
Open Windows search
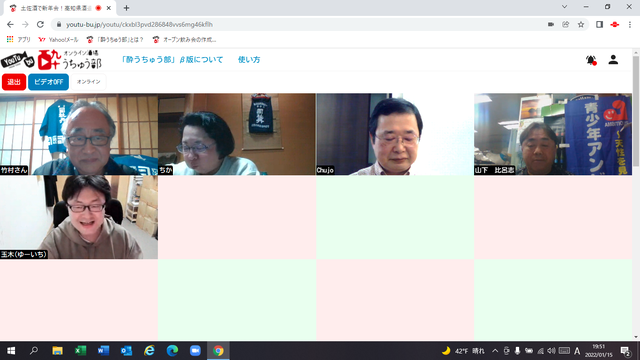point(34,351)
